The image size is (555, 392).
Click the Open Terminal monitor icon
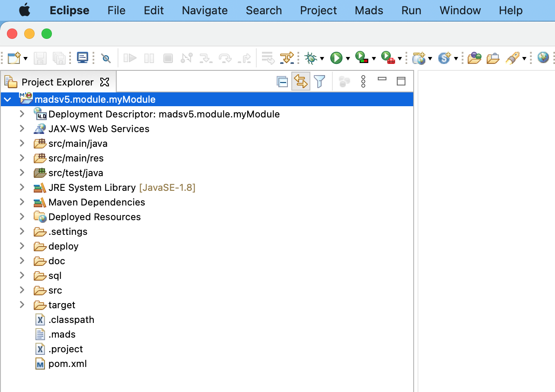pos(83,58)
